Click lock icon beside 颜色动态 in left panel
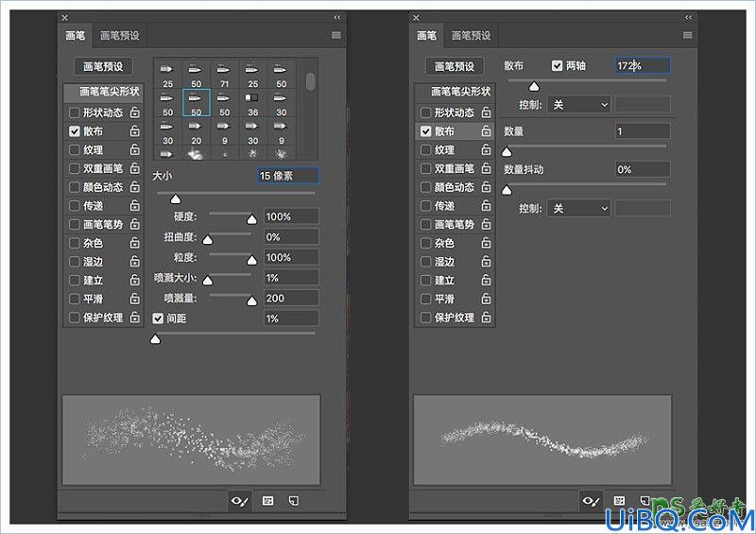This screenshot has height=534, width=756. tap(135, 187)
